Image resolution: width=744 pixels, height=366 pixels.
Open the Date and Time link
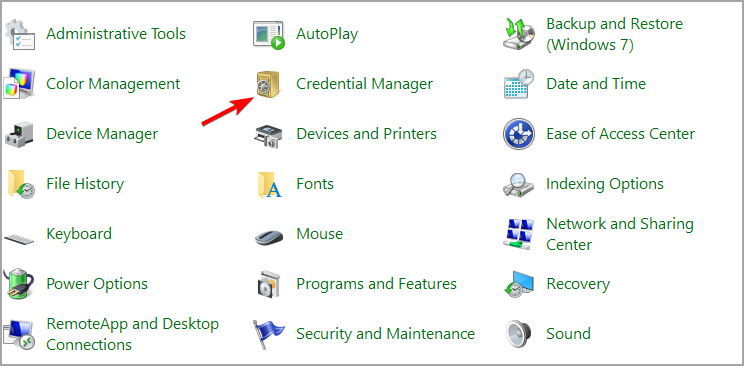(x=596, y=84)
